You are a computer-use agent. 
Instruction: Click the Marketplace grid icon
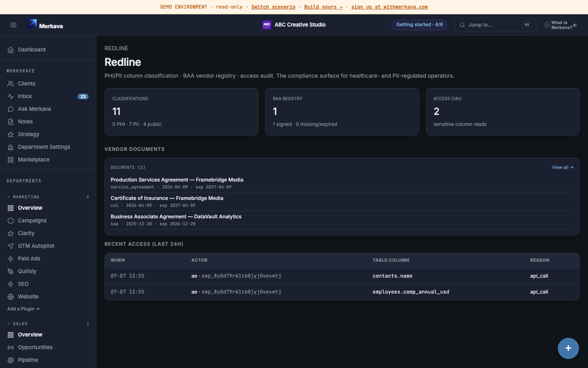11,160
